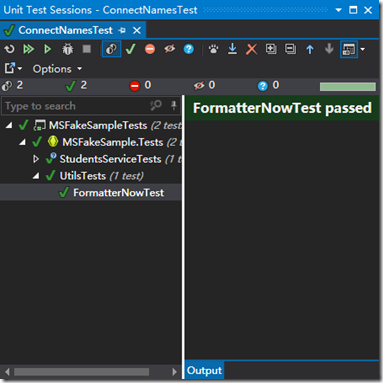Select FormatterNowTest in the tree
The height and width of the screenshot is (383, 383).
[118, 193]
